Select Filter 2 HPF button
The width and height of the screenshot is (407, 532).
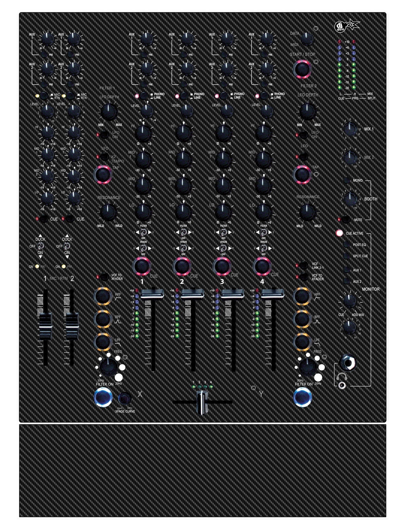coord(302,296)
